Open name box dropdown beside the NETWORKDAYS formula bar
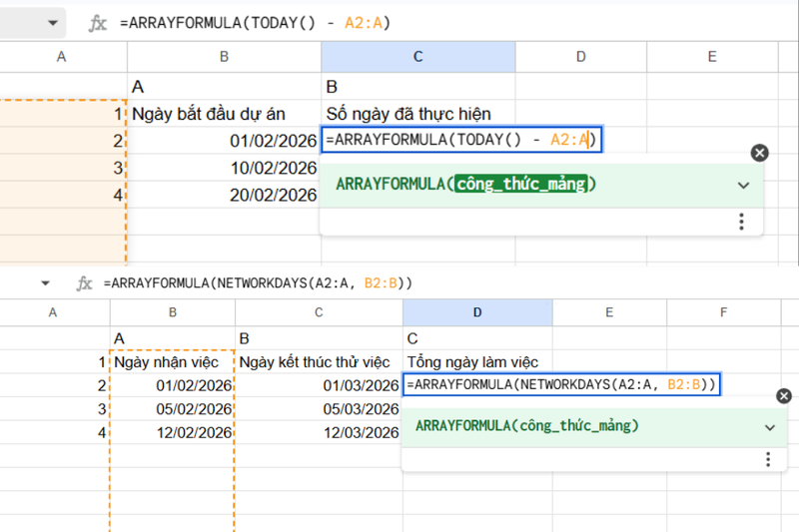Image resolution: width=799 pixels, height=532 pixels. click(45, 283)
